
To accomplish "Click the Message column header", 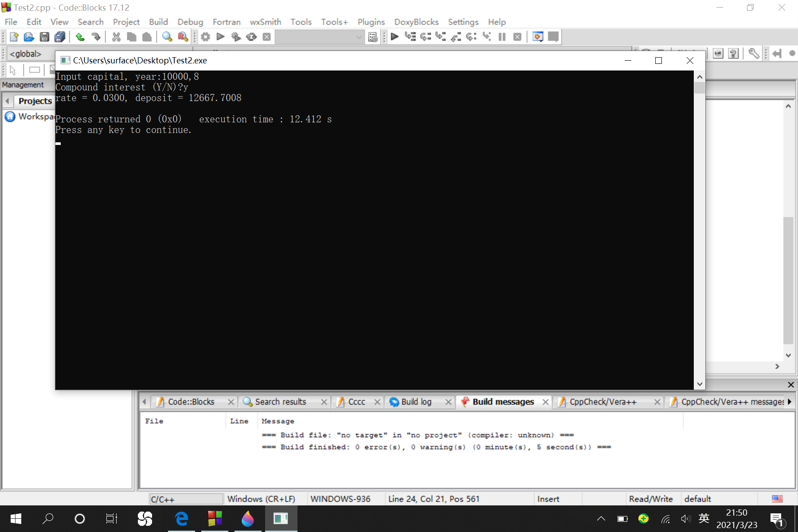I will click(278, 421).
